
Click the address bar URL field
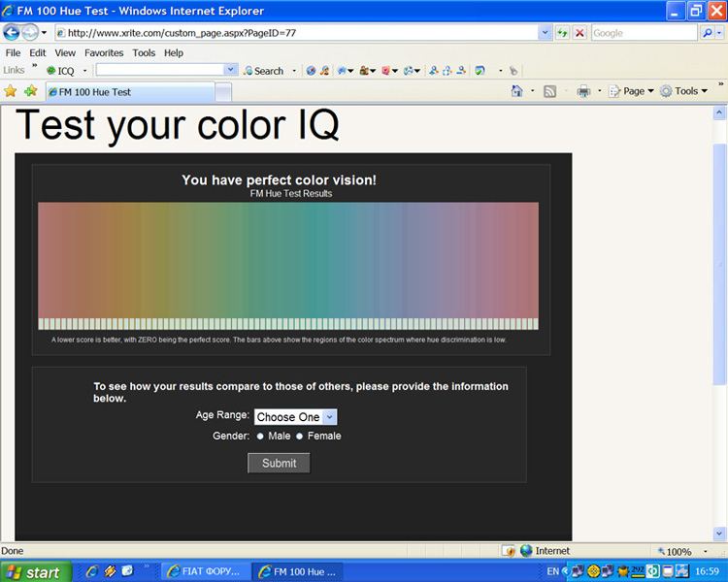coord(301,33)
